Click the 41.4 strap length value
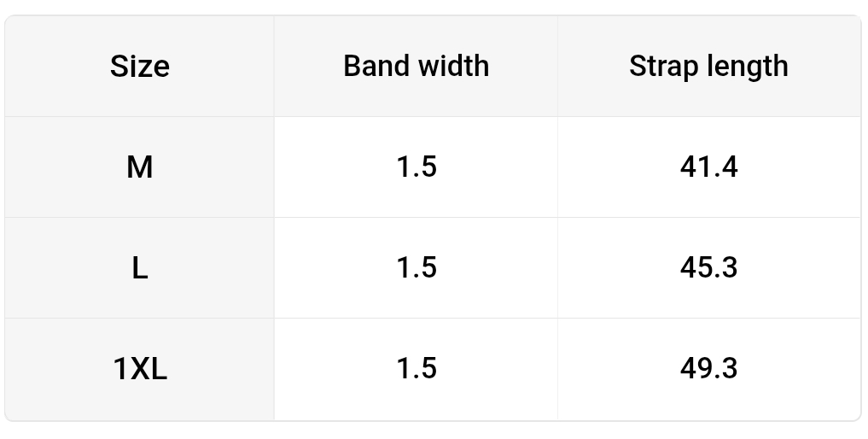The width and height of the screenshot is (868, 439). [x=708, y=167]
